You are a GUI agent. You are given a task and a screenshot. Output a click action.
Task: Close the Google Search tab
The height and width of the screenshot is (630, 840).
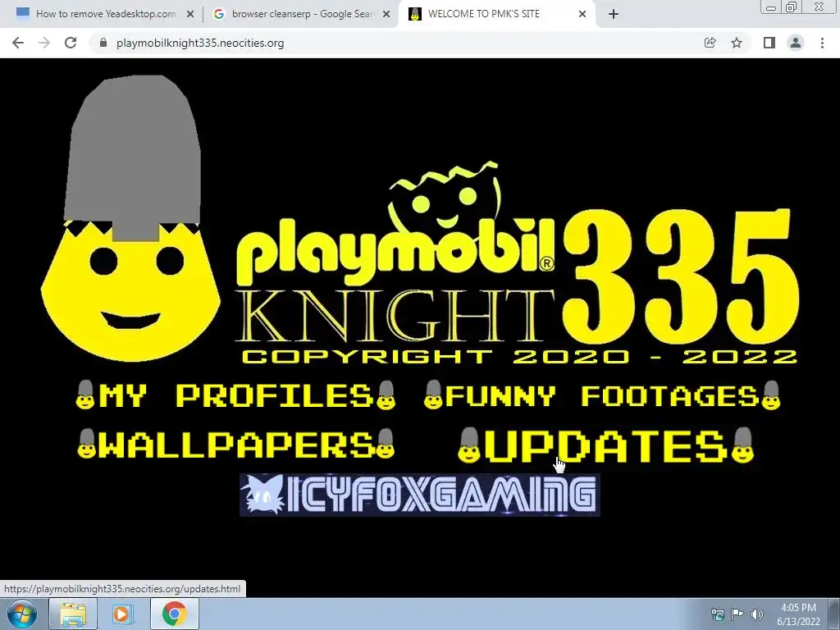click(x=386, y=15)
